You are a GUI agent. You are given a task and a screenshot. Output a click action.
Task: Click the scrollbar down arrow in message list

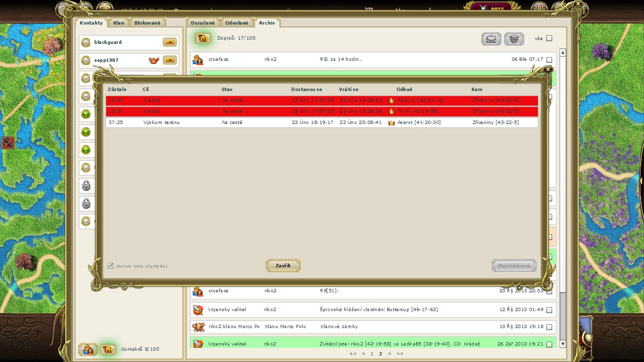click(562, 344)
